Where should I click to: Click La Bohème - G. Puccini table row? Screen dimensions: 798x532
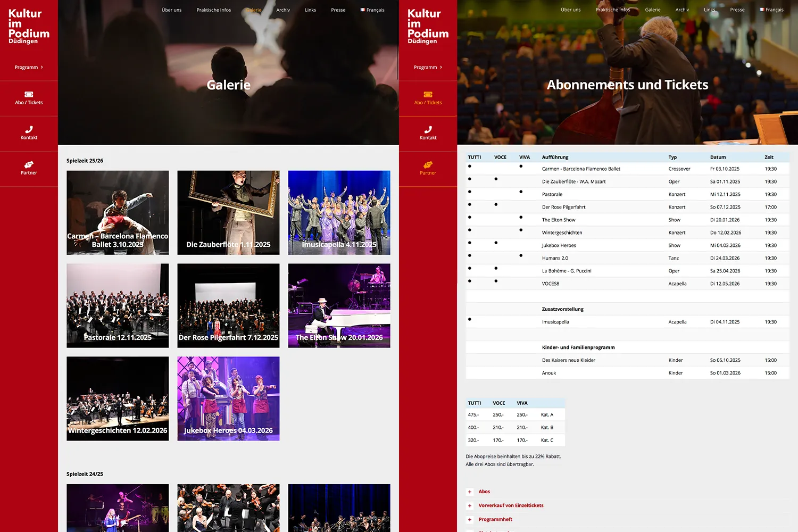[x=567, y=271]
